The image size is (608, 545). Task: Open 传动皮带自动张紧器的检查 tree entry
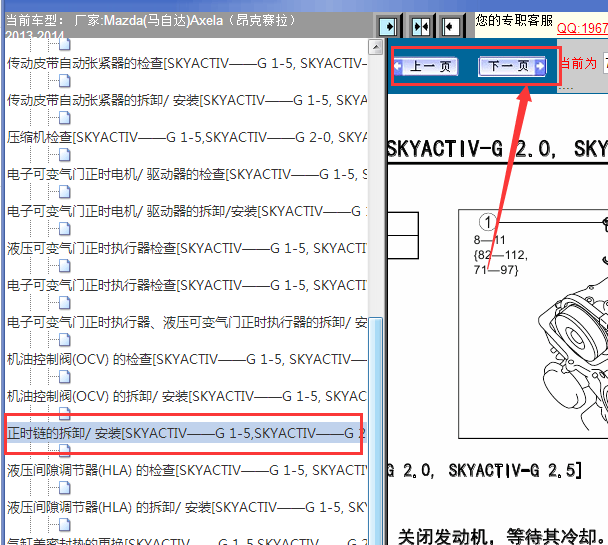pos(187,63)
